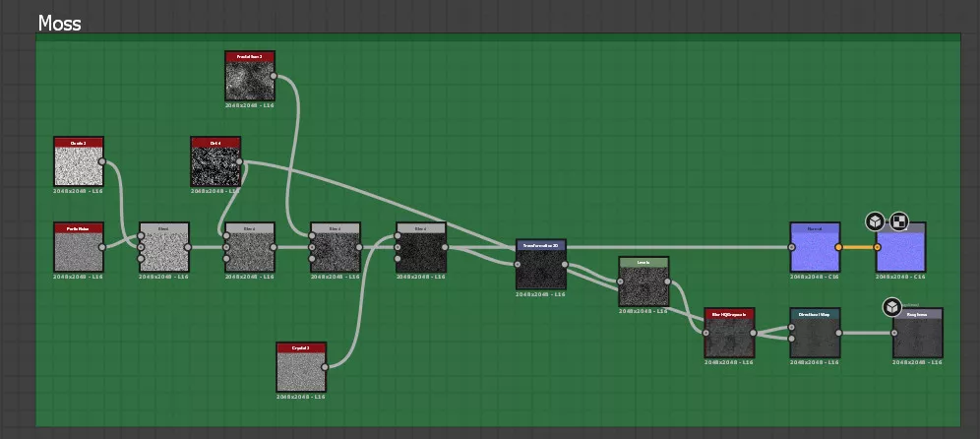Click the output connector of the Fractal Sum 2 node
Screen dimensions: 980x439
275,76
